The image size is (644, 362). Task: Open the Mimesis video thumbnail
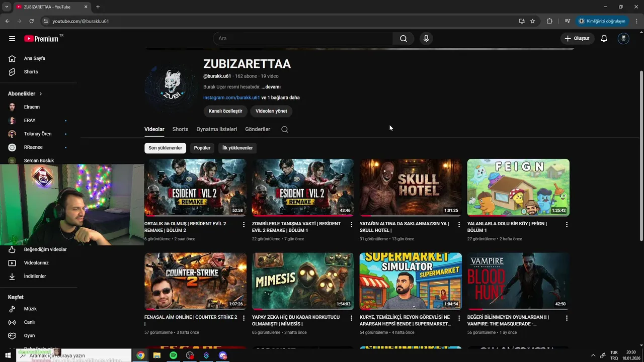(303, 281)
